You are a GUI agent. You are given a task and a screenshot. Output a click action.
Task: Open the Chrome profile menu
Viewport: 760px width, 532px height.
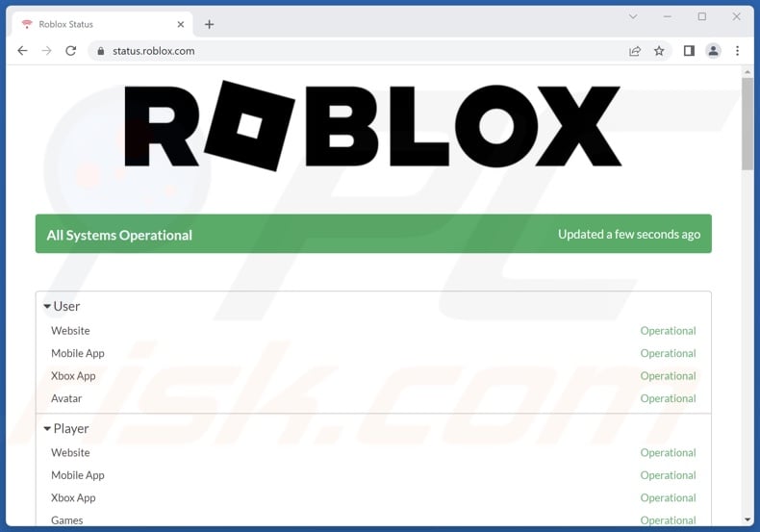pos(713,51)
